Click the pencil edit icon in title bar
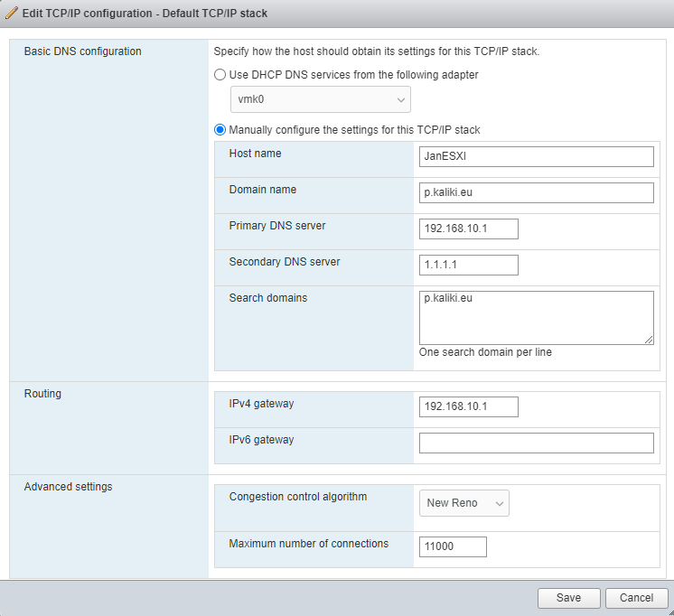The height and width of the screenshot is (616, 674). coord(12,14)
